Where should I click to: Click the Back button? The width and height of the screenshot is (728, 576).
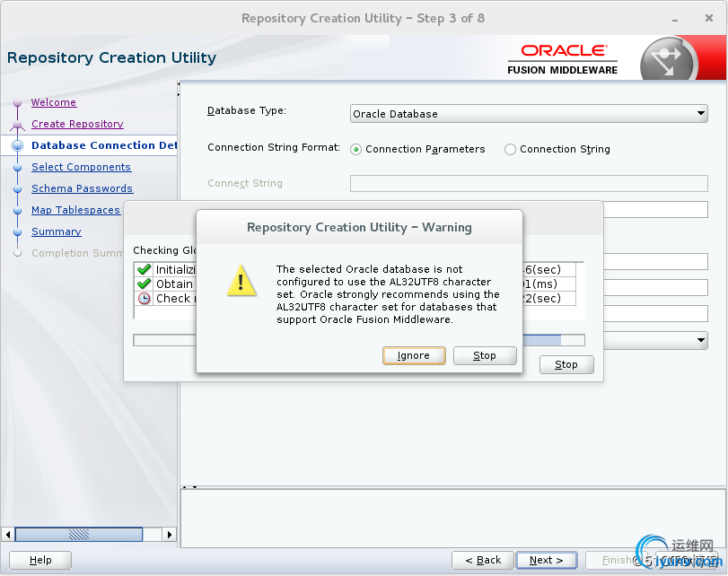point(483,560)
